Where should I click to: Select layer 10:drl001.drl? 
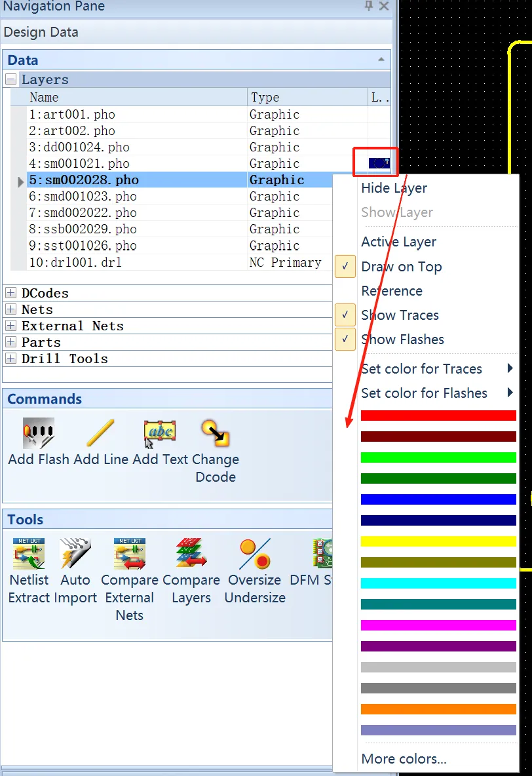(75, 262)
